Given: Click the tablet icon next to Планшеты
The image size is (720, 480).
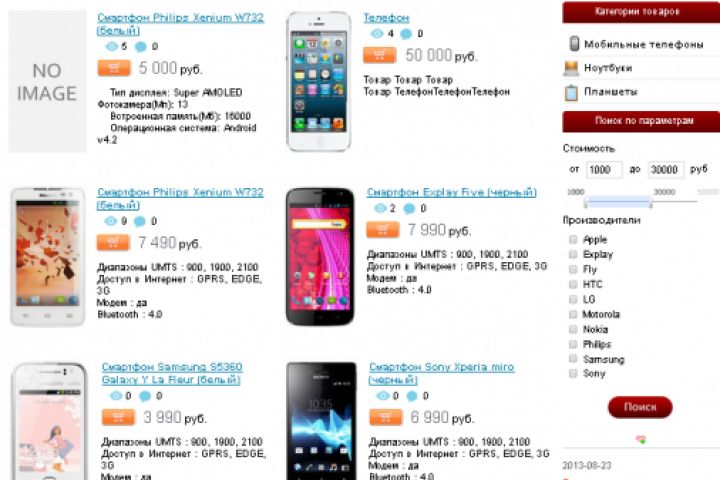Looking at the screenshot, I should pos(571,92).
